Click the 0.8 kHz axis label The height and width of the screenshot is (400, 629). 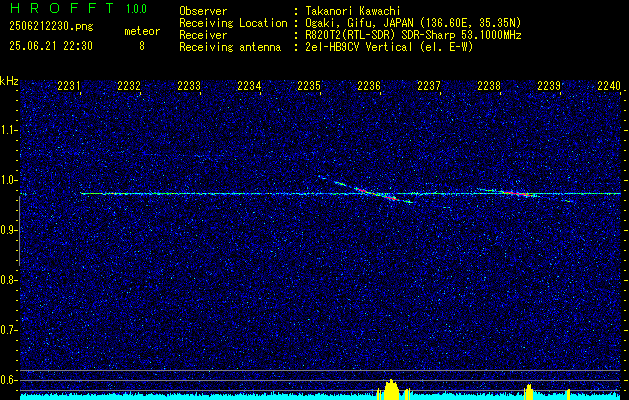pyautogui.click(x=9, y=280)
